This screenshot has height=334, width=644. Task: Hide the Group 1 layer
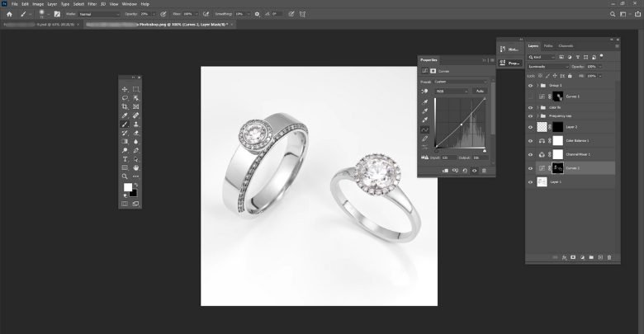(530, 85)
